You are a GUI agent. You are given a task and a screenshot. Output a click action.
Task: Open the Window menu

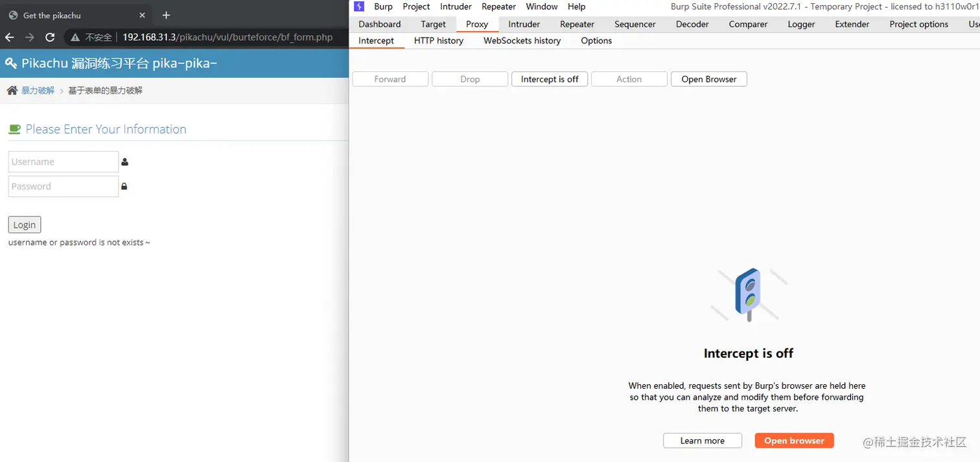(x=542, y=6)
